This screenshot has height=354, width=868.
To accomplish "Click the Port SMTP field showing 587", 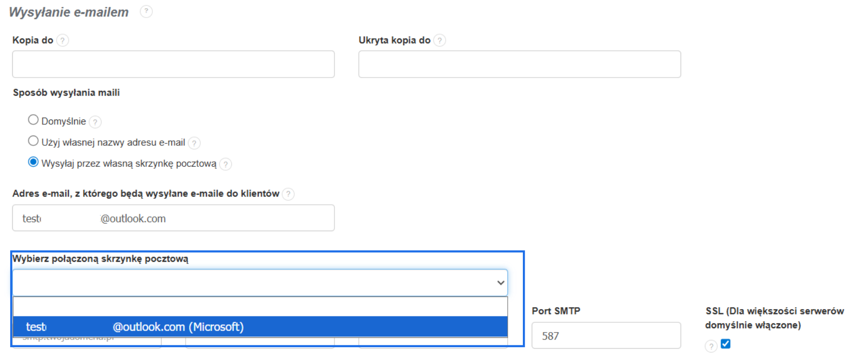I will pyautogui.click(x=606, y=335).
